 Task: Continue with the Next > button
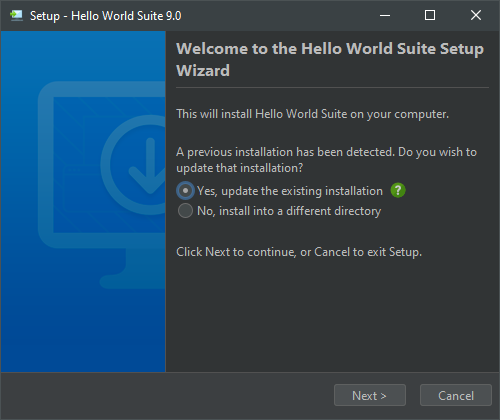point(370,395)
